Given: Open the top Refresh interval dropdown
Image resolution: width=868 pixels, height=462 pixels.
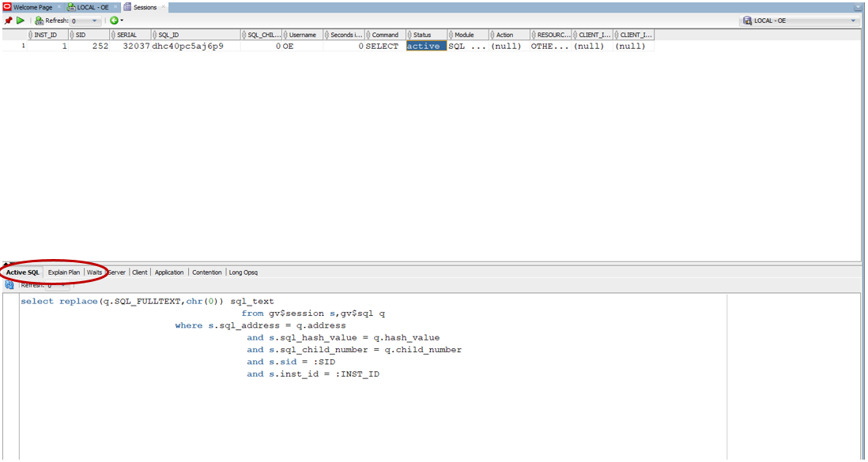Looking at the screenshot, I should tap(85, 21).
